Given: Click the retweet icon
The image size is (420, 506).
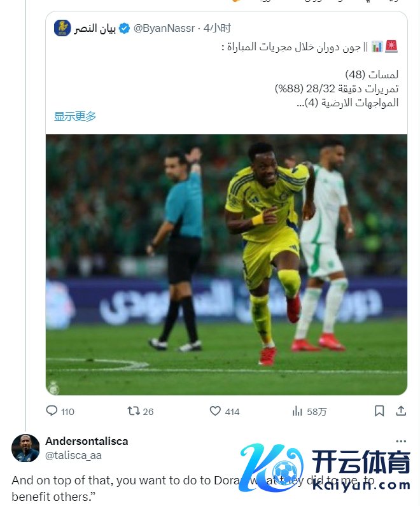Looking at the screenshot, I should point(133,411).
